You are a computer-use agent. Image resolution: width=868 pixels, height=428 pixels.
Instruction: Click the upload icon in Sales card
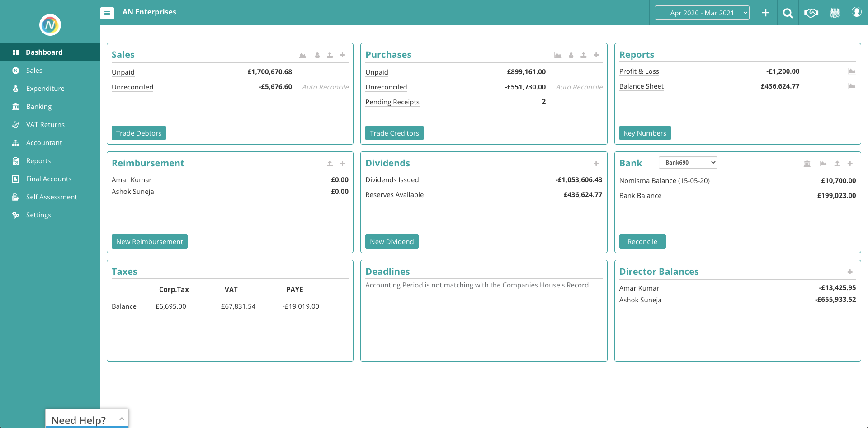tap(330, 55)
